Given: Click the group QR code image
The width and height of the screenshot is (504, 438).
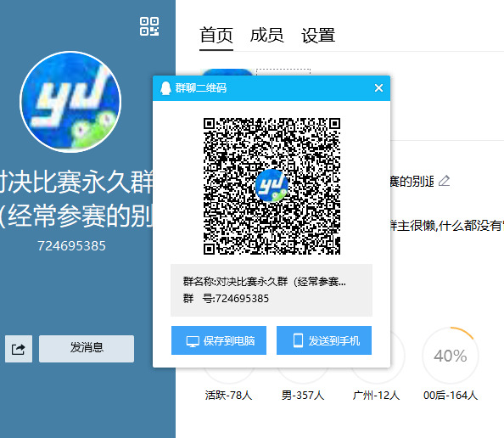Looking at the screenshot, I should 272,186.
